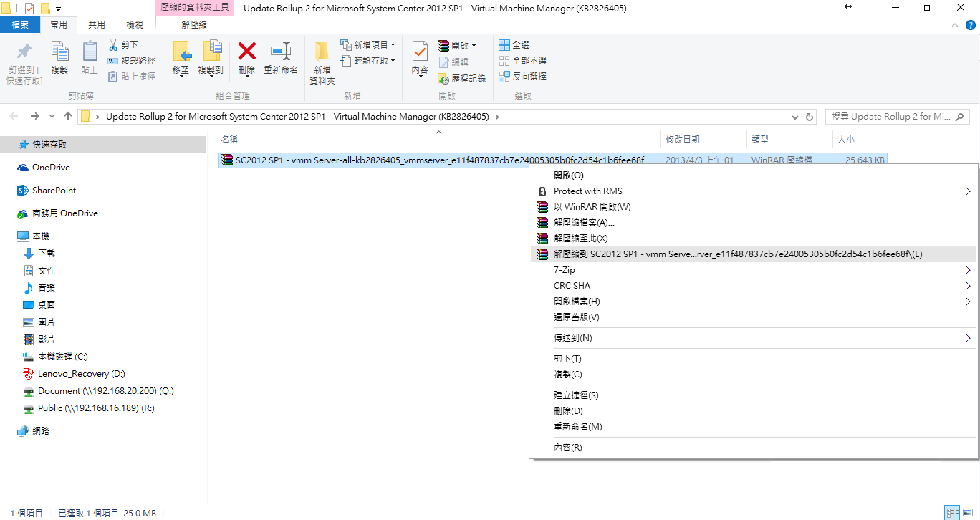Click the ribbon Help question mark icon
The height and width of the screenshot is (520, 980).
coord(969,24)
